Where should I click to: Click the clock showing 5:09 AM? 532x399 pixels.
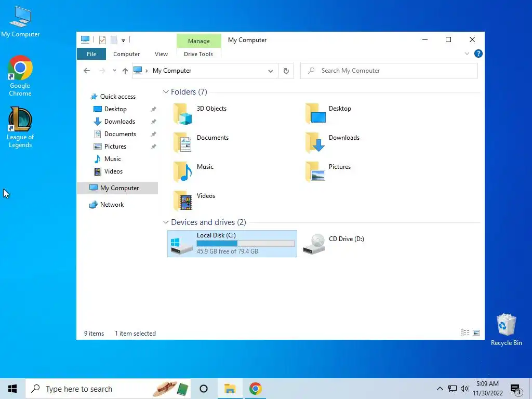487,384
